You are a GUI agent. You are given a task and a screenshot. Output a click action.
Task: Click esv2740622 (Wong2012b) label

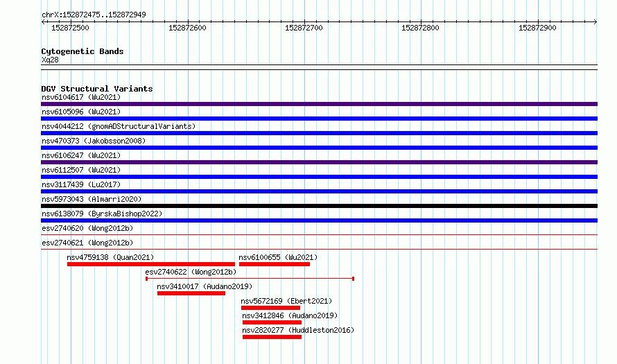click(x=191, y=272)
